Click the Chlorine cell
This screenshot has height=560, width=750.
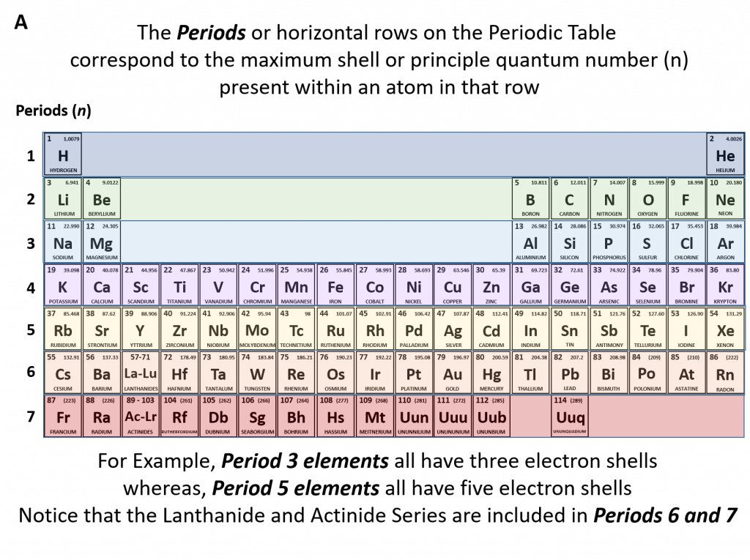687,242
